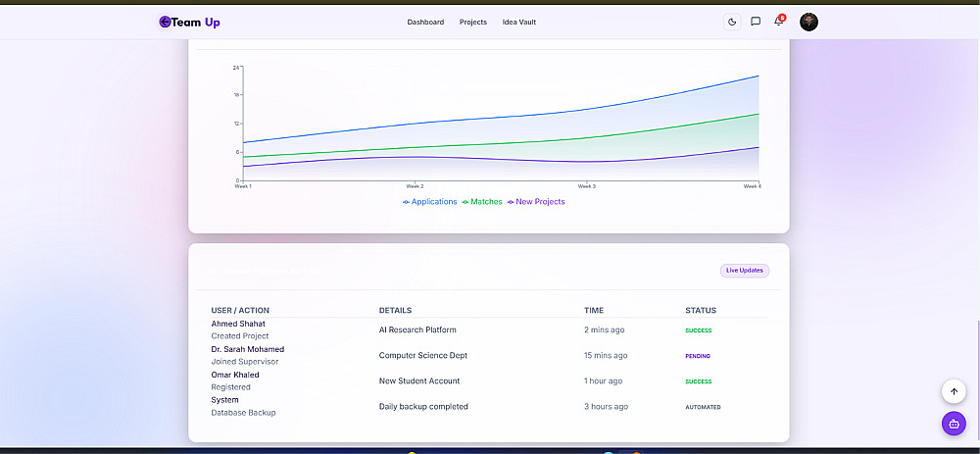This screenshot has width=980, height=454.
Task: Click the Team Up logo back arrow
Action: (165, 22)
